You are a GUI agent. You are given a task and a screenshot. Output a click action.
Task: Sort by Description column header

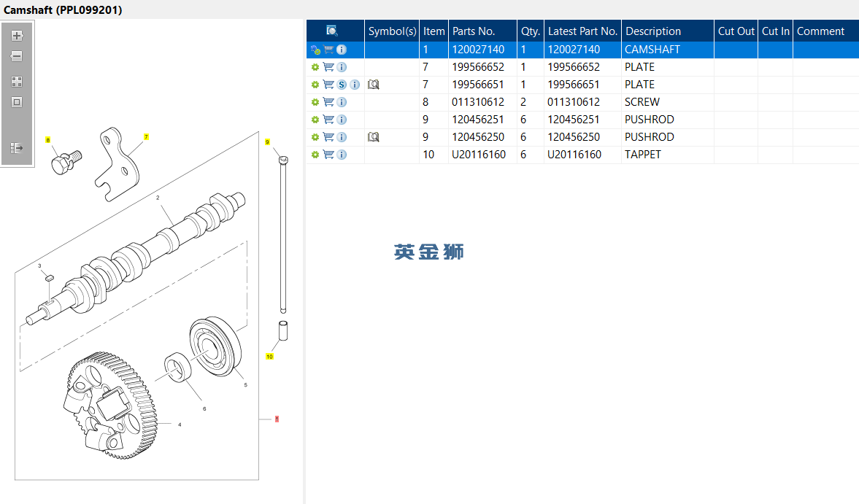click(668, 31)
